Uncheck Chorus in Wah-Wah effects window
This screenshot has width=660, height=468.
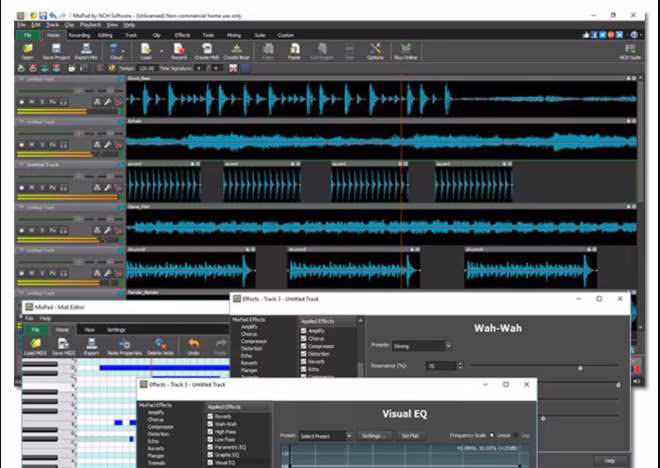(303, 338)
